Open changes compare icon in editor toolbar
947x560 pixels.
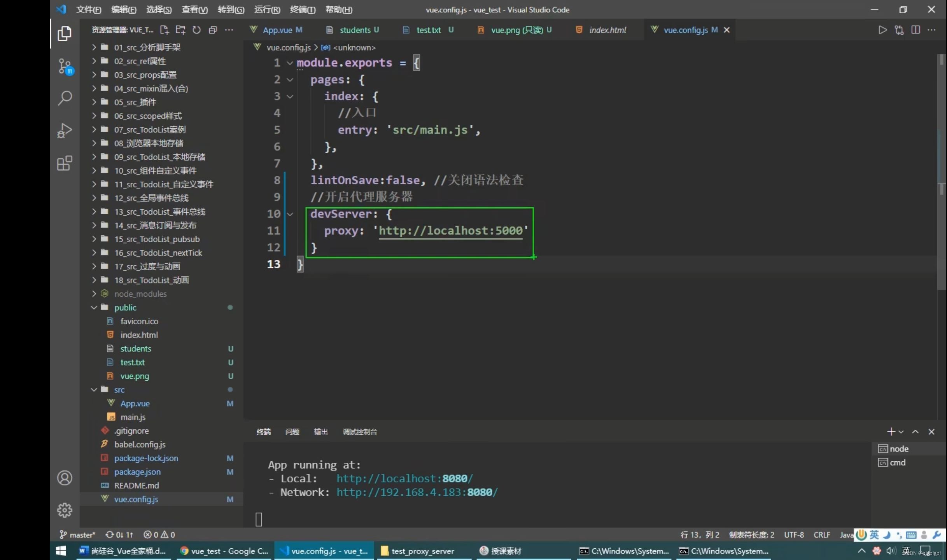(x=899, y=30)
